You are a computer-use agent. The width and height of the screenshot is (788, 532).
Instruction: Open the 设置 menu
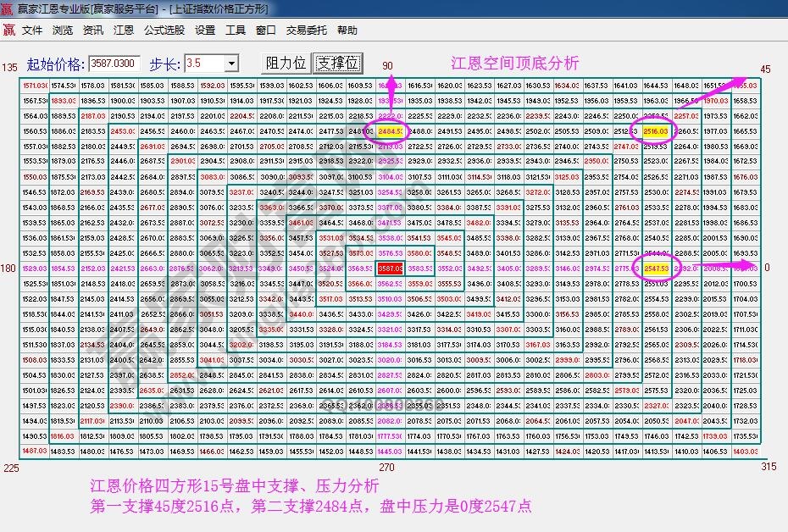coord(206,30)
